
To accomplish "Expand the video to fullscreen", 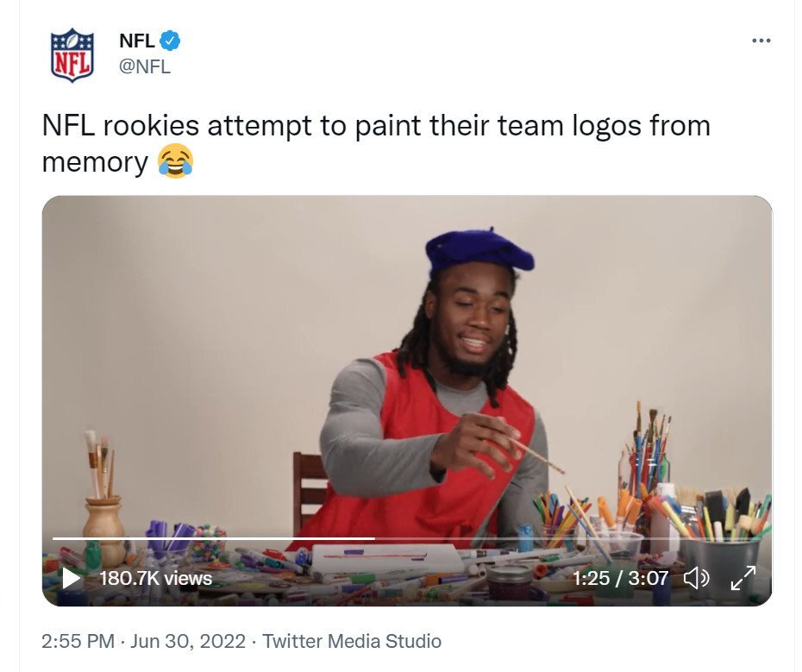I will coord(743,578).
